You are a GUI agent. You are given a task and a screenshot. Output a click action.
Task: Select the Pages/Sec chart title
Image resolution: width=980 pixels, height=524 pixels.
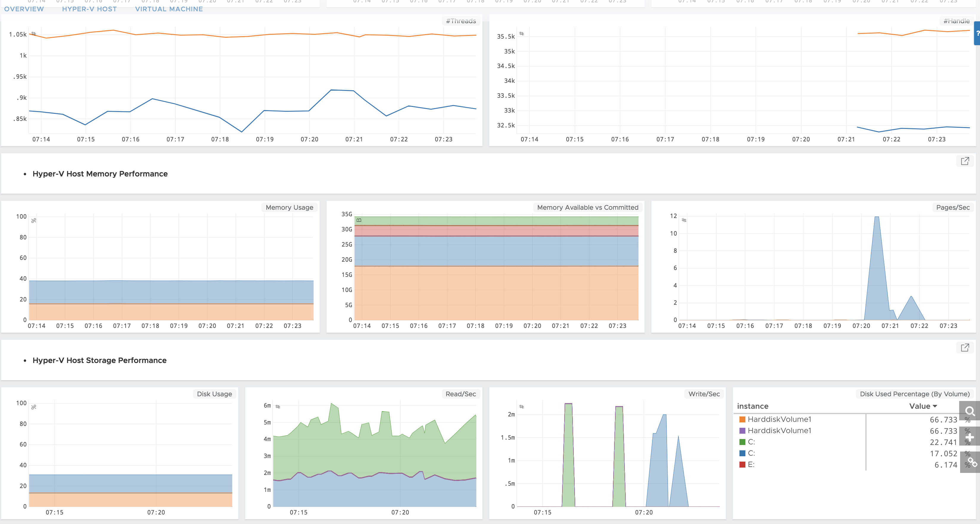pyautogui.click(x=953, y=207)
